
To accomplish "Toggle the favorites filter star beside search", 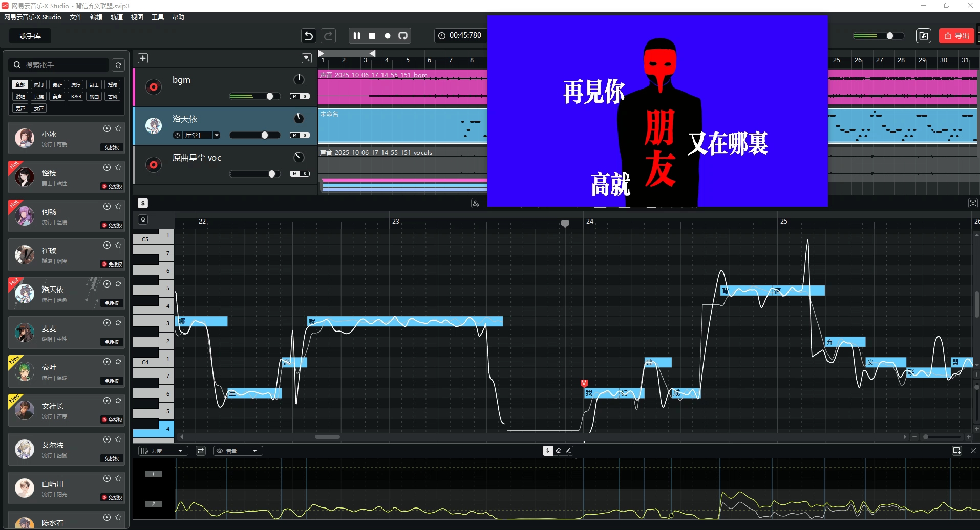I will point(118,65).
